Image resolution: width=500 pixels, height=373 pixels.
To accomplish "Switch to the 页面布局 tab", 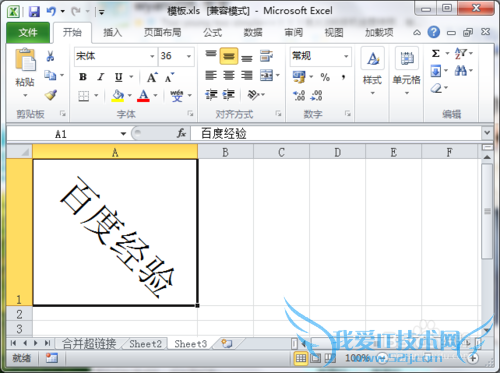I will coord(163,33).
